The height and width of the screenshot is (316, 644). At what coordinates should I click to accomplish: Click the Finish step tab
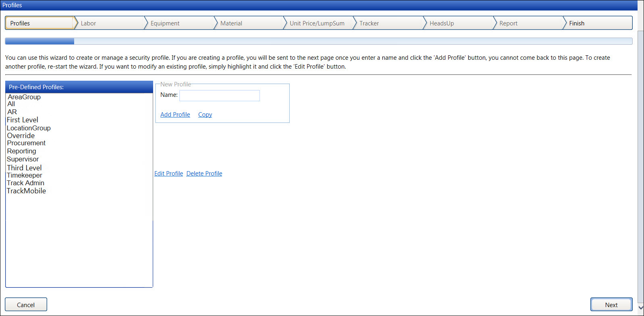pyautogui.click(x=576, y=23)
